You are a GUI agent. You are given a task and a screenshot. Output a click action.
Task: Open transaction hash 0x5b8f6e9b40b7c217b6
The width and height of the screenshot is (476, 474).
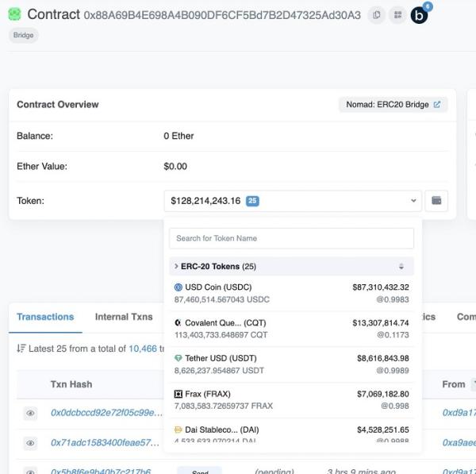pos(101,471)
